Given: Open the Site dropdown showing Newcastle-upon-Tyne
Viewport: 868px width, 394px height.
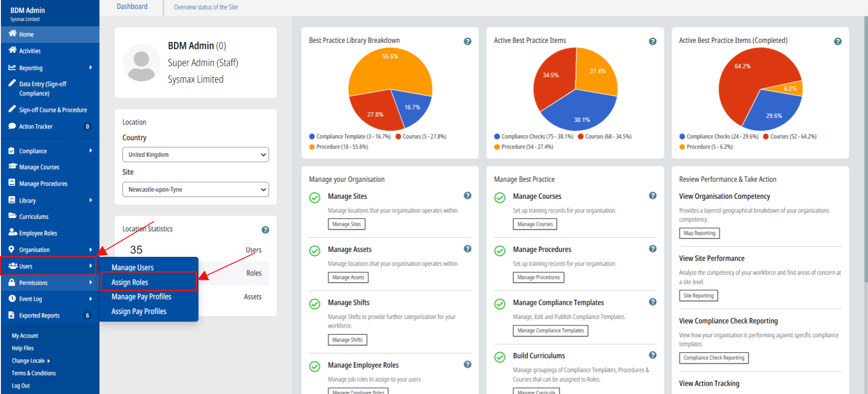Looking at the screenshot, I should click(195, 189).
